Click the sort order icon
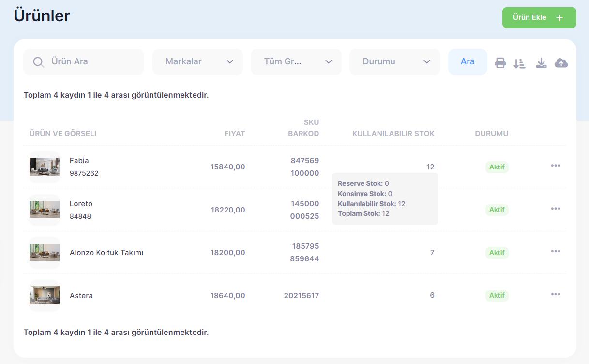Viewport: 589px width, 364px height. click(x=519, y=63)
